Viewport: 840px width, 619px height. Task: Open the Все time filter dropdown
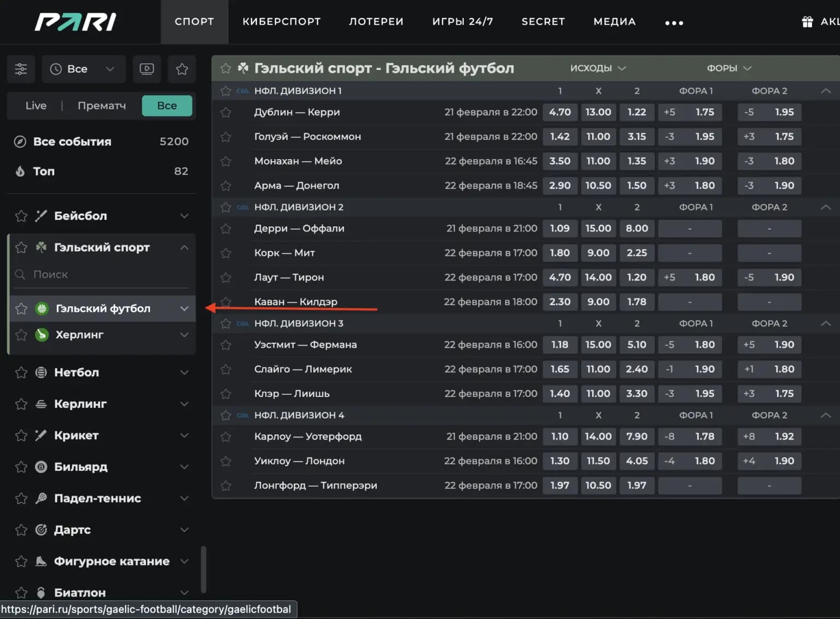coord(84,69)
